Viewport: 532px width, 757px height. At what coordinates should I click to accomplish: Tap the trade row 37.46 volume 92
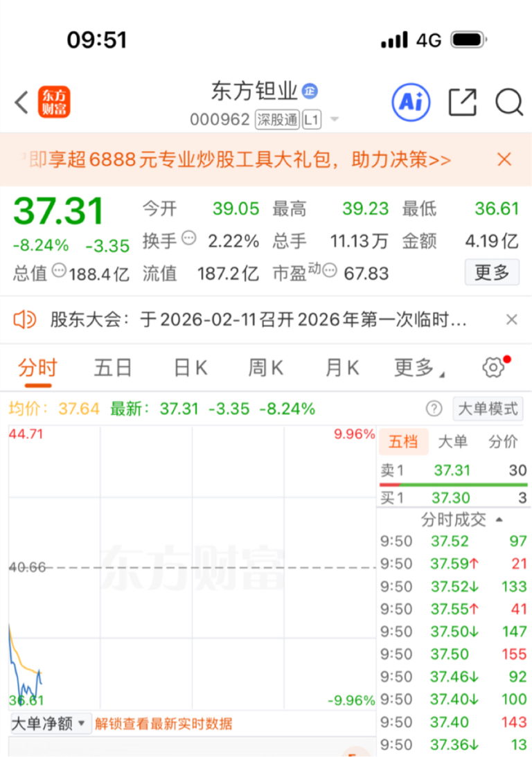453,677
